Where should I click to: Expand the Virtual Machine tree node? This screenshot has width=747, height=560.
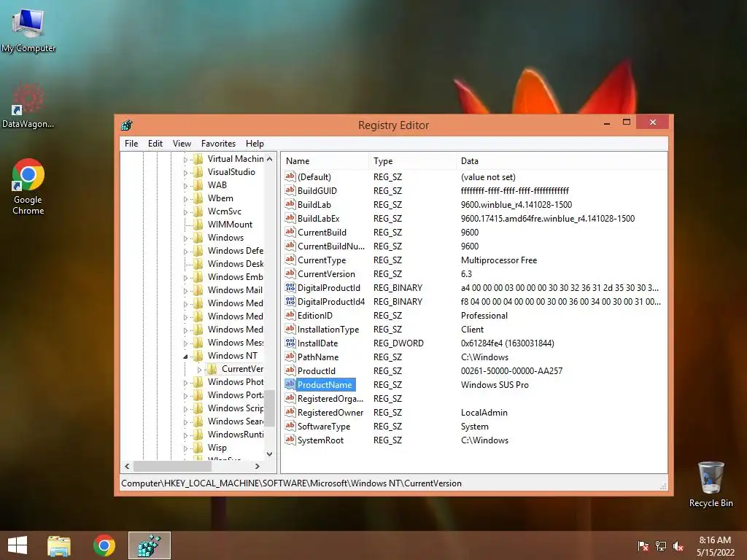[185, 160]
